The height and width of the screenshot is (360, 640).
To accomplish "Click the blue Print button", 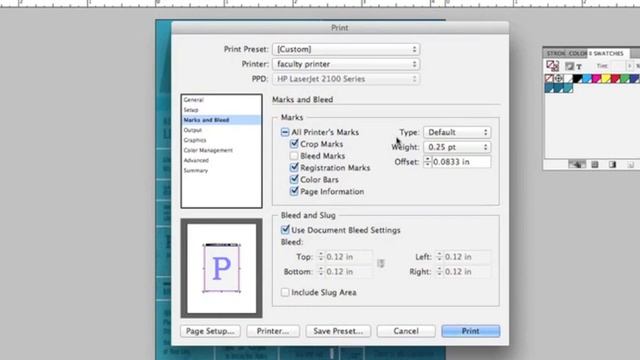I will tap(471, 331).
